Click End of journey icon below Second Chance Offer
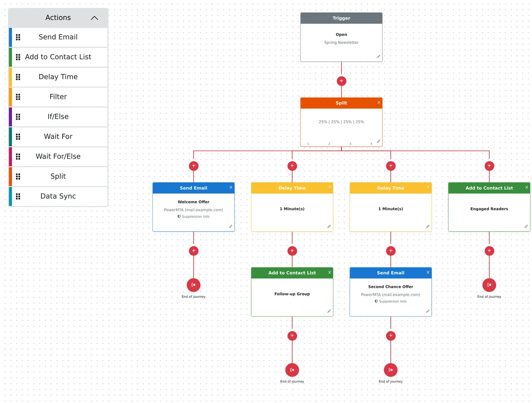Viewport: 532px width, 403px height. 391,370
